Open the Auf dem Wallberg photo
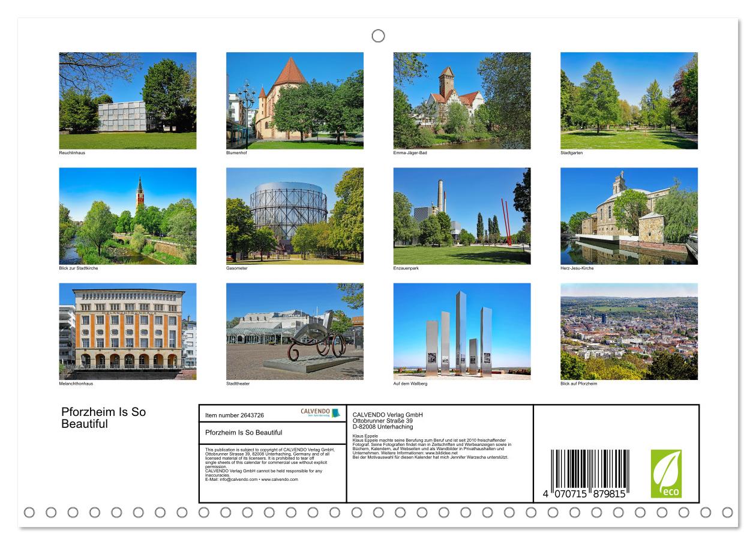This screenshot has height=545, width=756. (x=462, y=331)
